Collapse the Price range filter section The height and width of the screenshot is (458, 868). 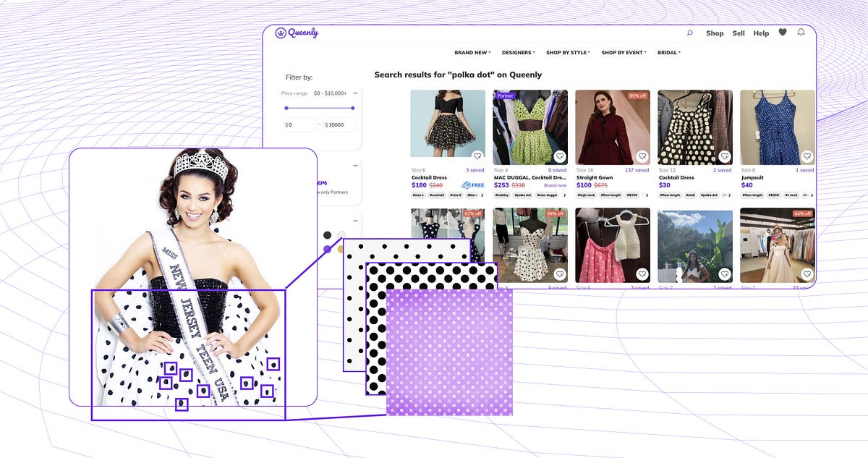point(355,93)
